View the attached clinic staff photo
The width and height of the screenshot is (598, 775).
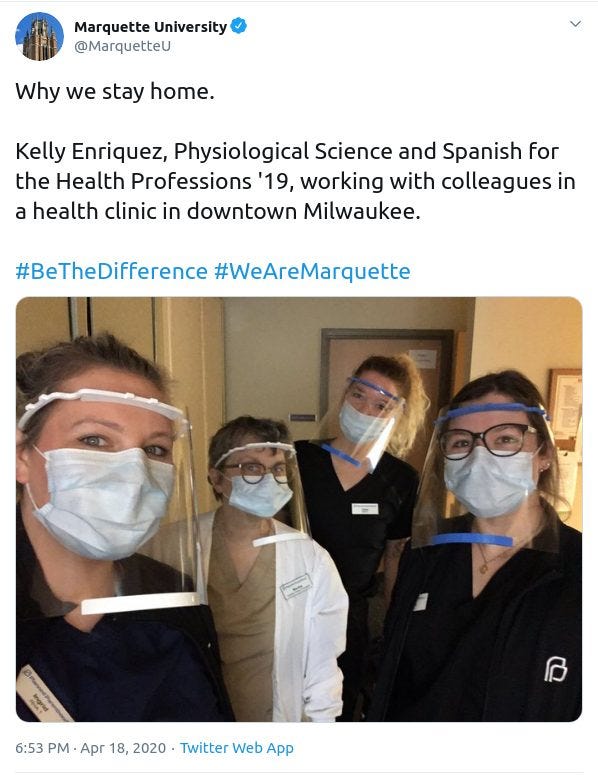click(x=299, y=509)
